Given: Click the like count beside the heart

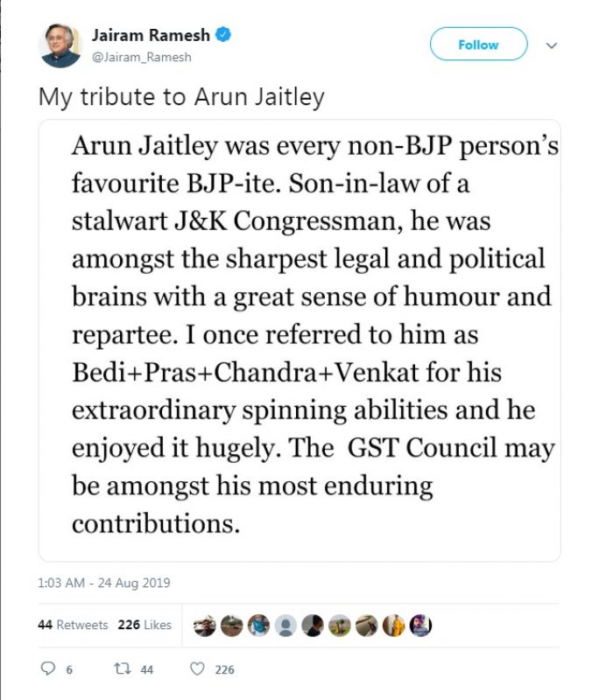Looking at the screenshot, I should point(225,670).
